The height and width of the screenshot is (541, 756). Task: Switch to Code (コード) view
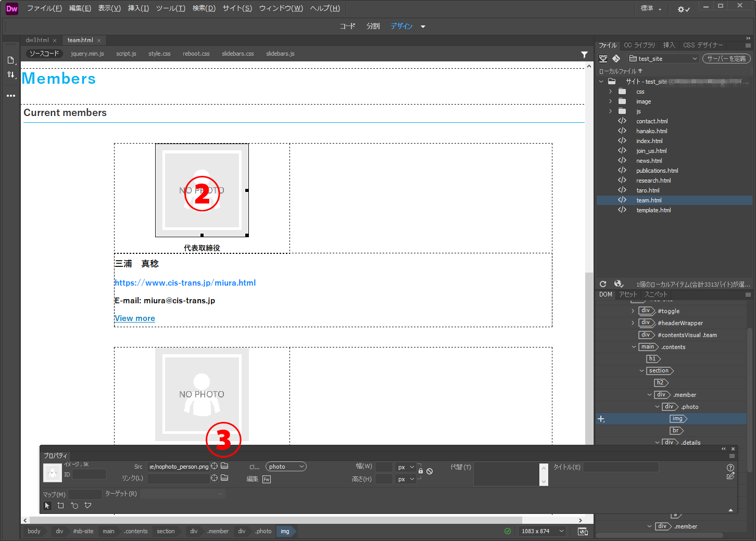[x=347, y=26]
